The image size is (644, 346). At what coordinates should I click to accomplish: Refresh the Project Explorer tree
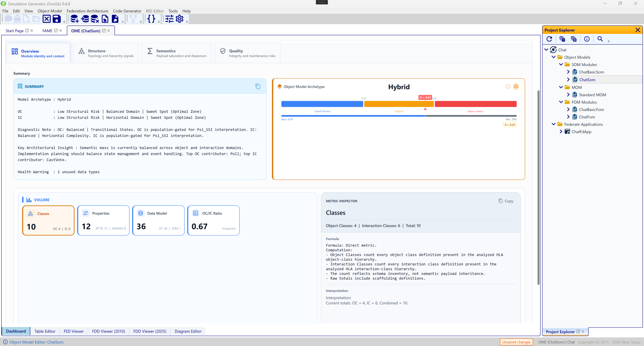(x=549, y=39)
